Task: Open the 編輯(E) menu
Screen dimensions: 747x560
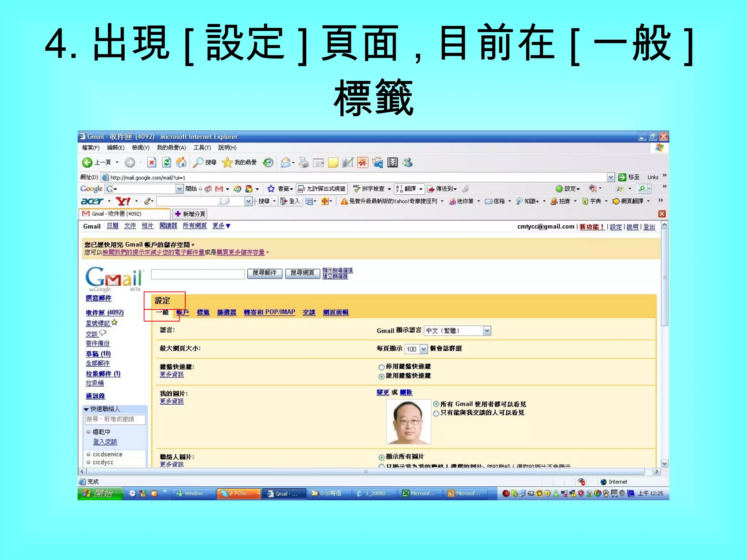Action: [116, 148]
